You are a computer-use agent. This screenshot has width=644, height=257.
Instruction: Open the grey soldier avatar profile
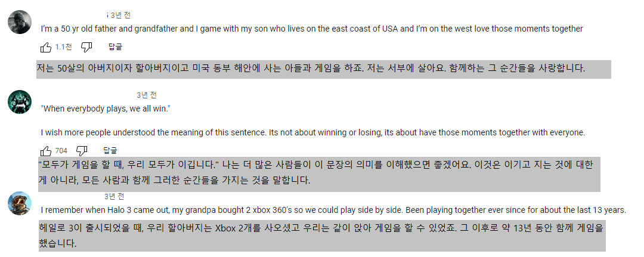(x=20, y=22)
